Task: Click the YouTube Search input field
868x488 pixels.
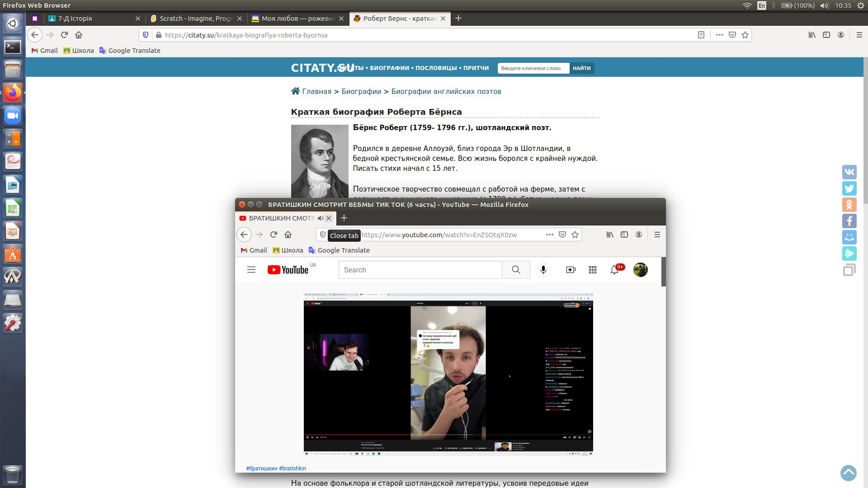Action: pos(420,270)
